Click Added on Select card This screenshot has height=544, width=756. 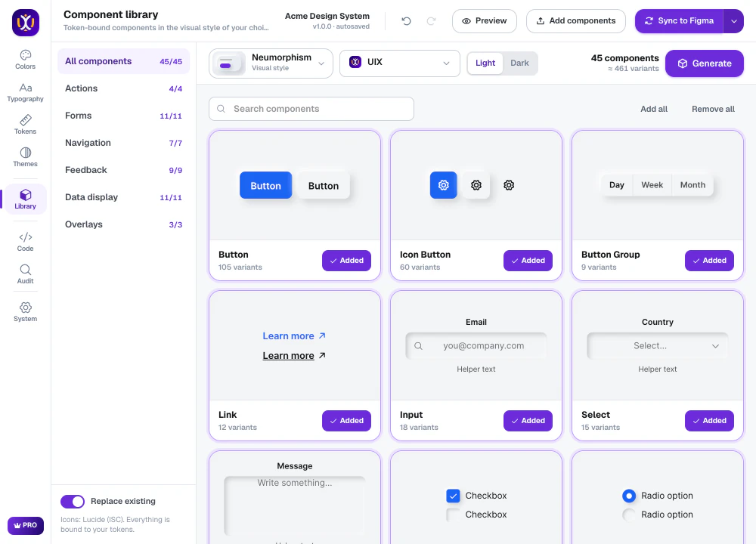[x=709, y=421]
